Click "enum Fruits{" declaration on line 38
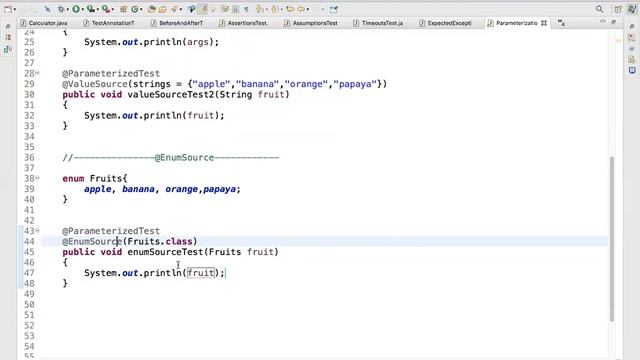This screenshot has height=360, width=640. (x=95, y=178)
